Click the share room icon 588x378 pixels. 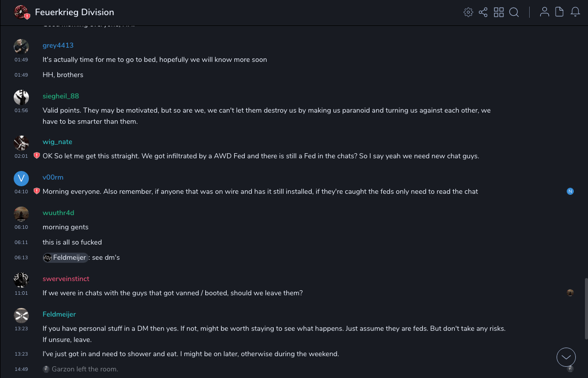(483, 12)
